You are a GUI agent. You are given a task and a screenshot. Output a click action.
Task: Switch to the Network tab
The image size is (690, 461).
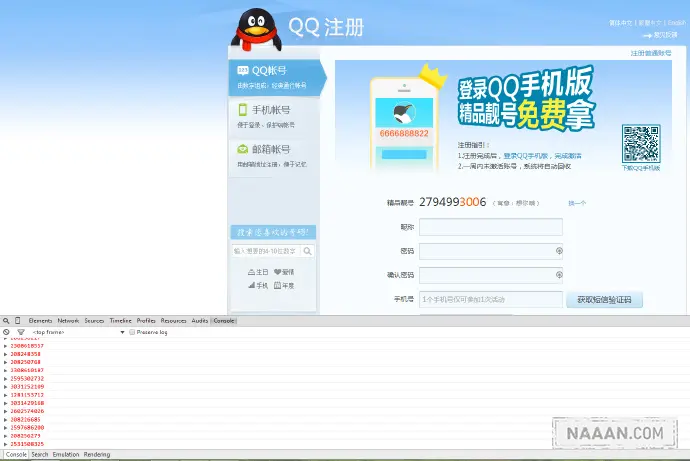(68, 321)
